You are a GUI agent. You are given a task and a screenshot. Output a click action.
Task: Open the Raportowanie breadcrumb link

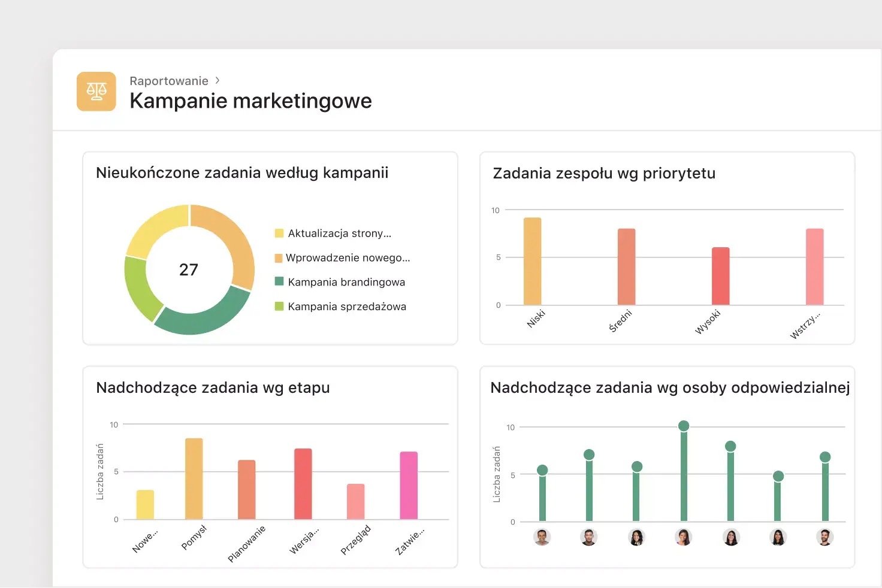[x=169, y=81]
